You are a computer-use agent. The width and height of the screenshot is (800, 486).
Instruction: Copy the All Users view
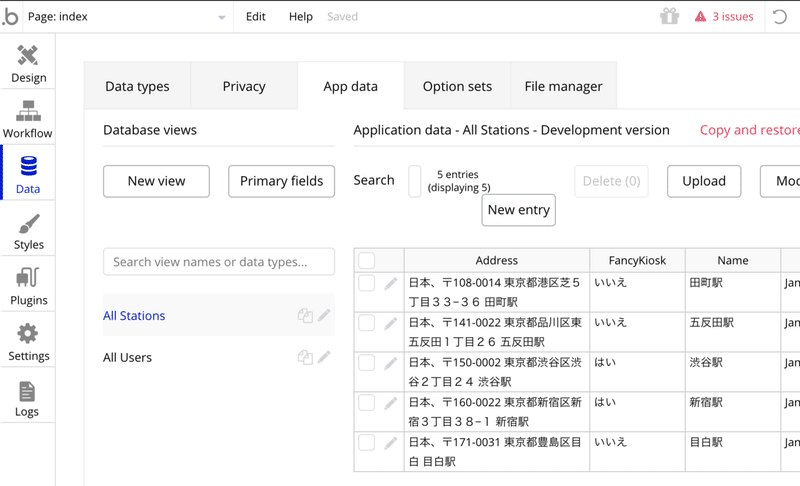[x=305, y=357]
